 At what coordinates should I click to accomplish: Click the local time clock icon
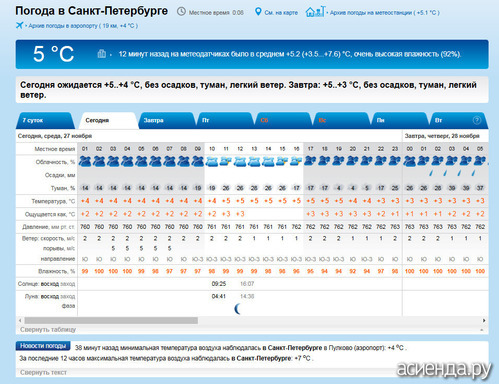point(181,12)
